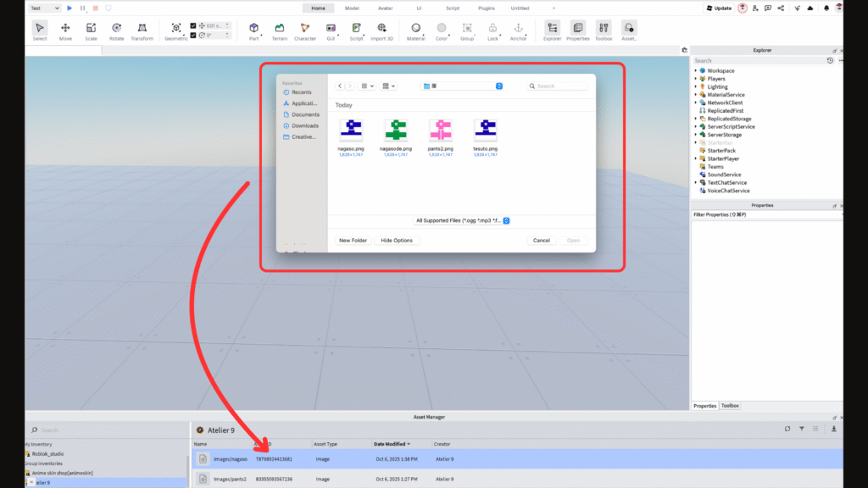Viewport: 868px width, 488px height.
Task: Toggle the move snapping checkbox
Action: click(193, 25)
